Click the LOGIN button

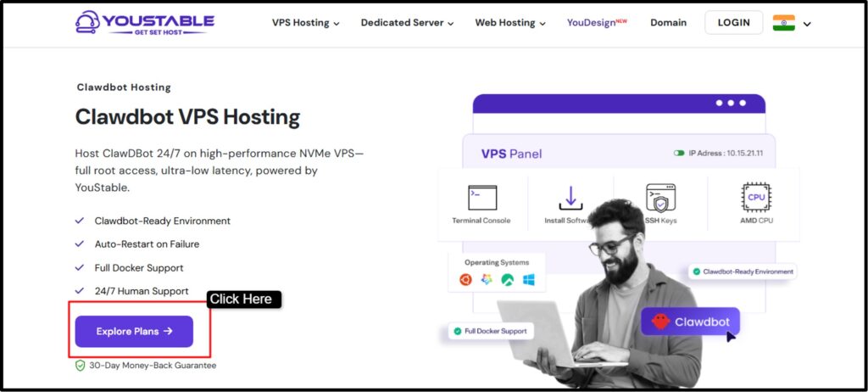(733, 23)
